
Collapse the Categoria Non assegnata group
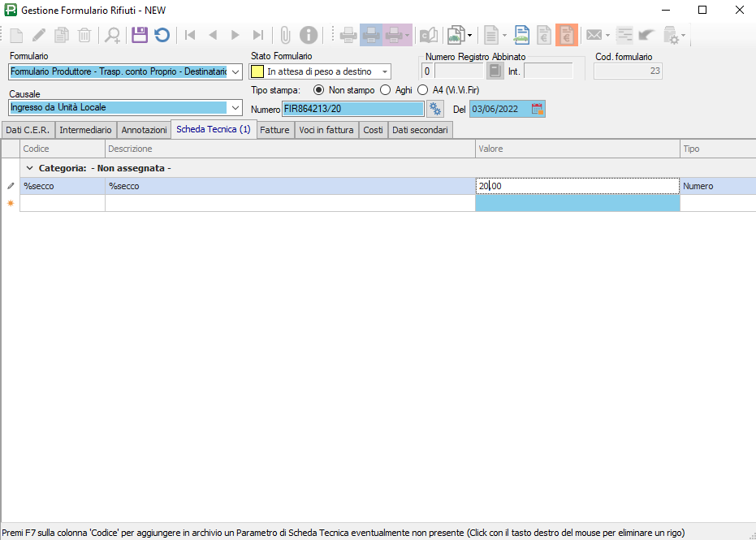coord(30,168)
